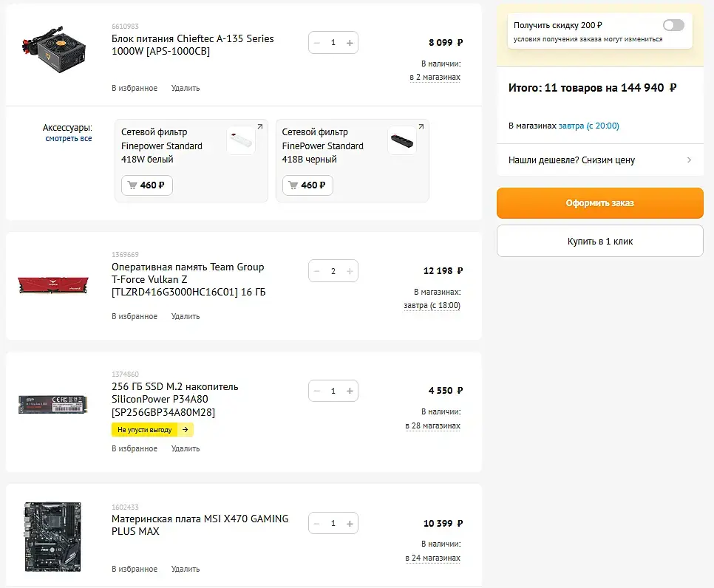Decrease Team Group RAM quantity with minus
The image size is (714, 588).
pyautogui.click(x=317, y=271)
